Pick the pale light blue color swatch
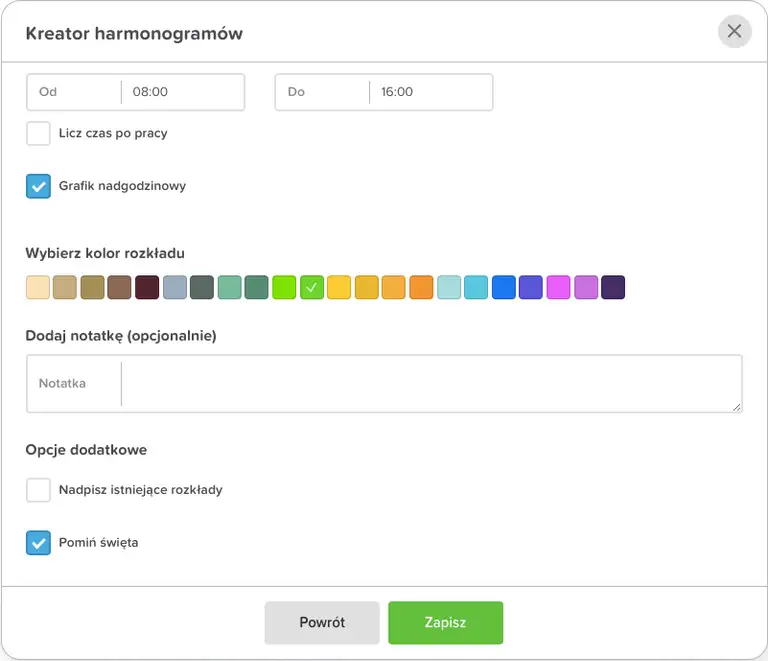 449,288
